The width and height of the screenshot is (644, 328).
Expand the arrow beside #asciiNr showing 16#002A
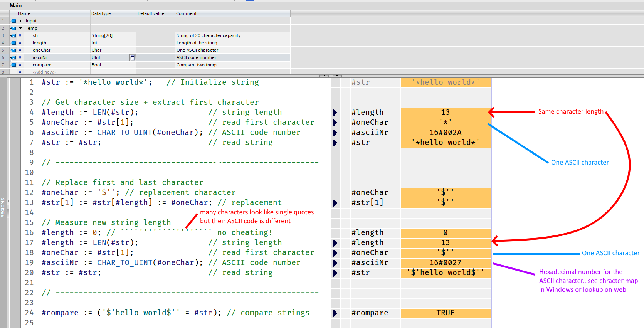click(x=335, y=133)
